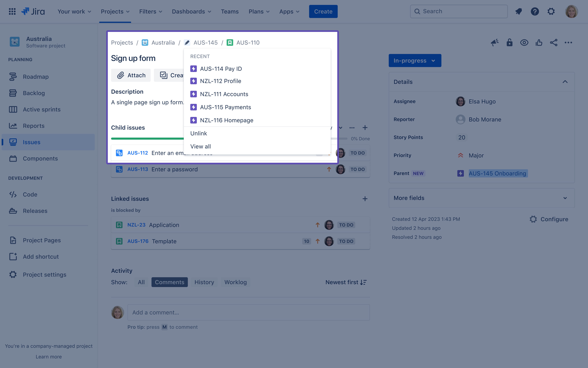The height and width of the screenshot is (368, 588).
Task: Switch to the History activity tab
Action: click(204, 282)
